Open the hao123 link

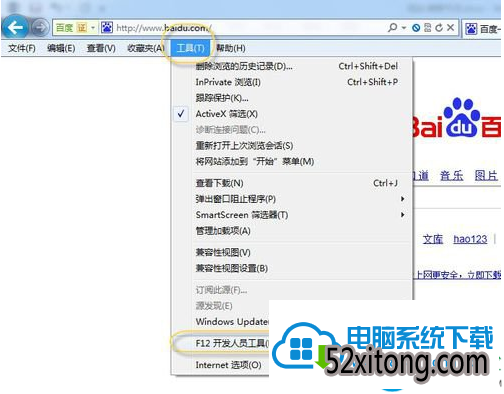[x=470, y=239]
